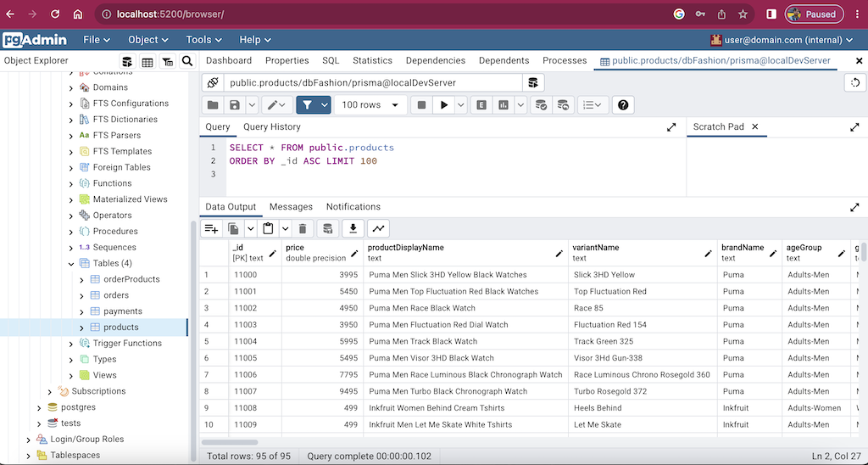Edit the productDisplayName column pencil icon
The image size is (868, 465).
tap(559, 253)
